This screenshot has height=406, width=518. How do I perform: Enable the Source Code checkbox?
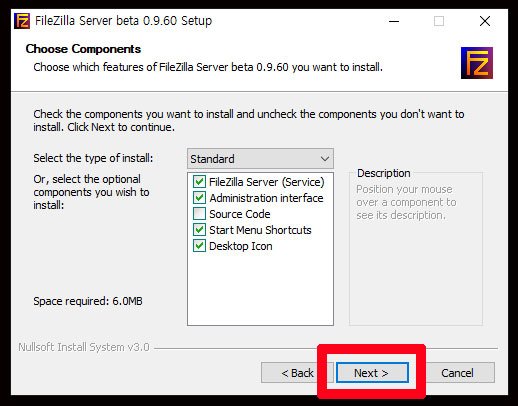[x=199, y=214]
